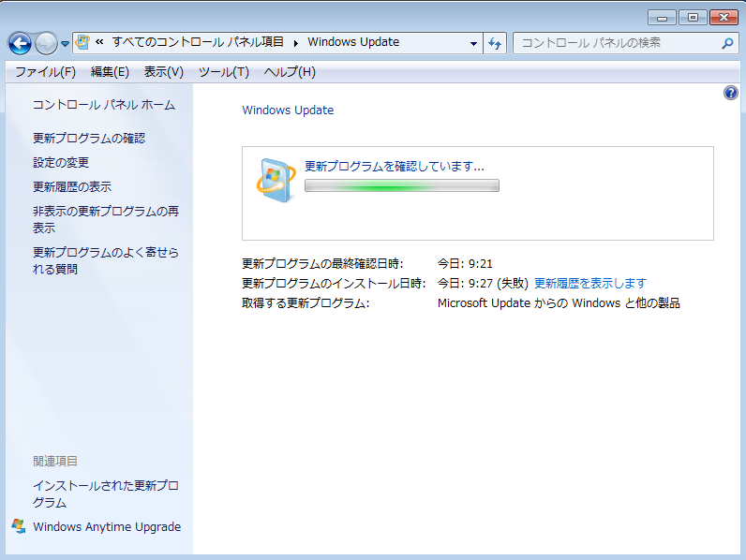Viewport: 746px width, 560px height.
Task: Go to コントロール パネル ホーム
Action: point(104,105)
